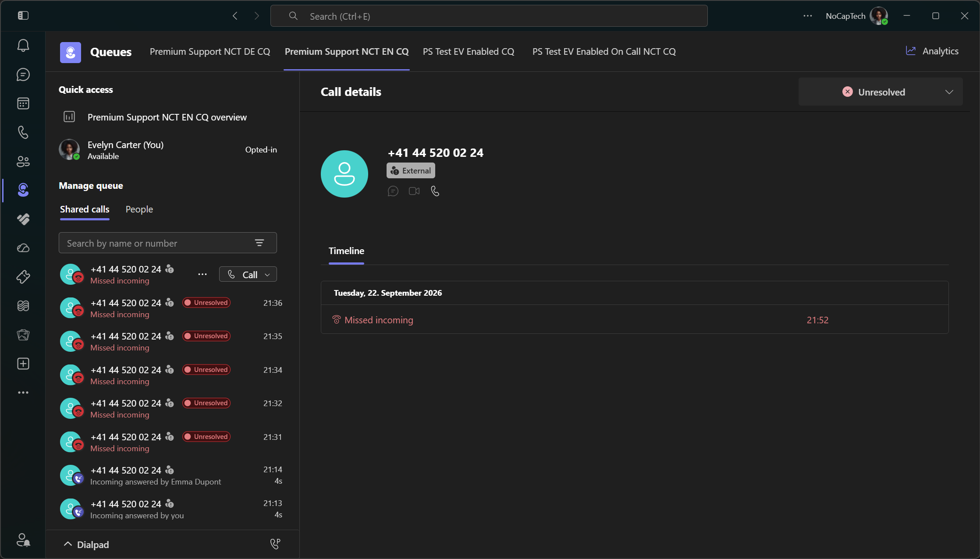Select the Shared calls tab
The width and height of the screenshot is (980, 559).
pos(85,209)
